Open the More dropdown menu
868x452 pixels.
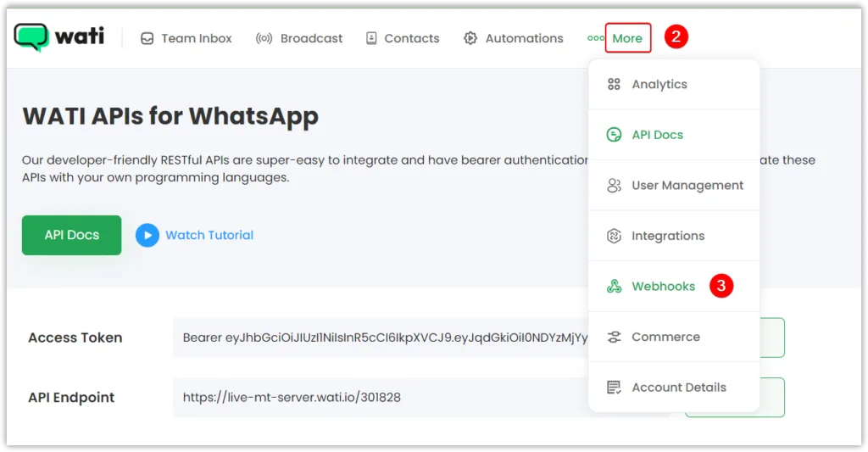click(628, 38)
